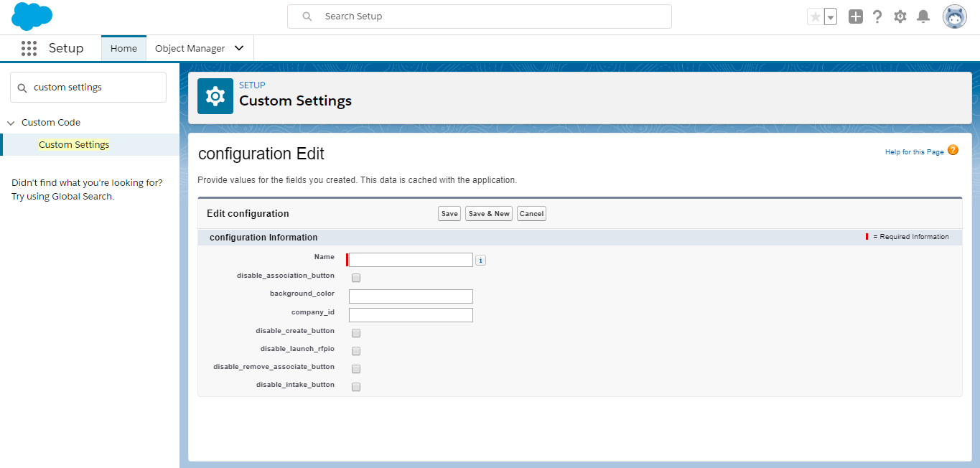Screen dimensions: 980x468
Task: Open Global Actions plus icon
Action: point(855,17)
